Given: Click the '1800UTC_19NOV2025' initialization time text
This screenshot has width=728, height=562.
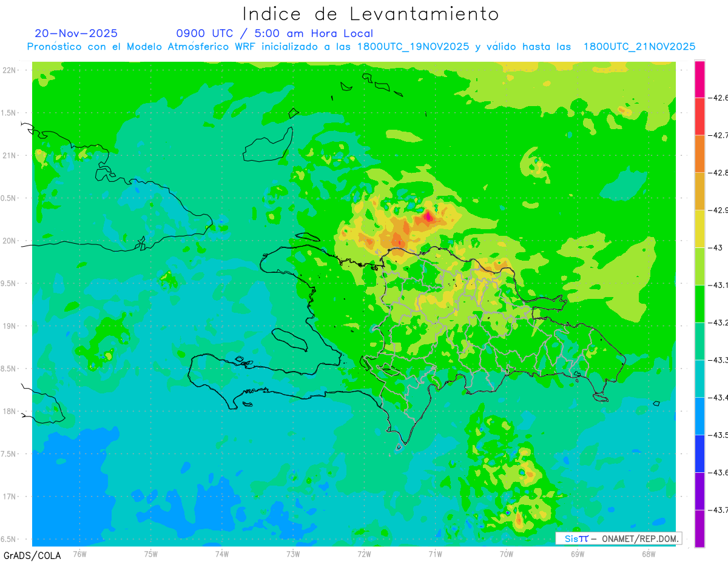Looking at the screenshot, I should coord(413,47).
